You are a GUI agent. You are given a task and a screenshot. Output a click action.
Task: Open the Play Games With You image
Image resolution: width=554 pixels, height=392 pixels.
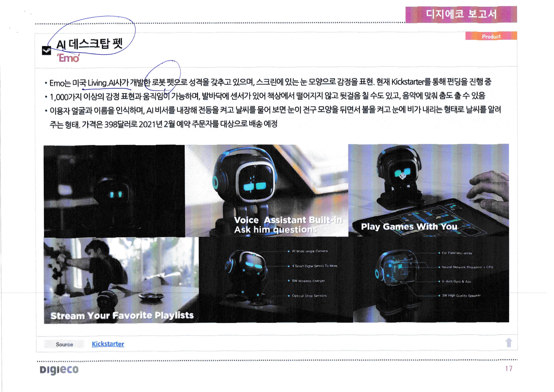coord(429,190)
